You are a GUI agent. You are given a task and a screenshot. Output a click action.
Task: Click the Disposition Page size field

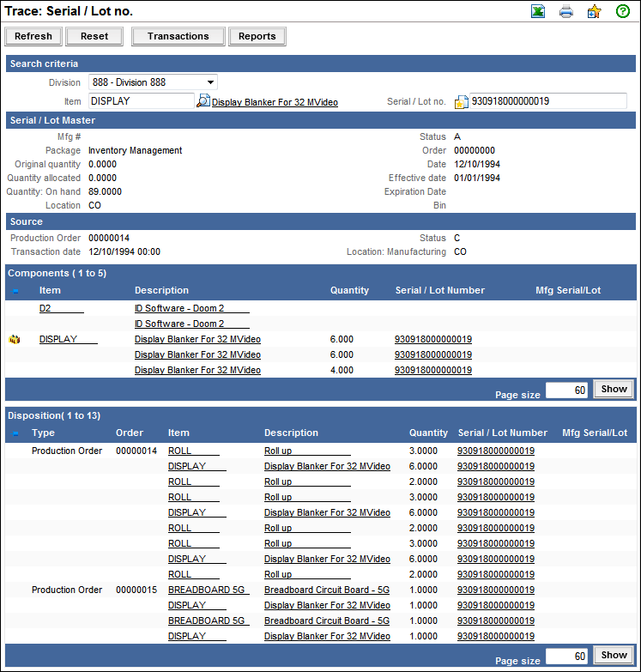click(x=566, y=656)
